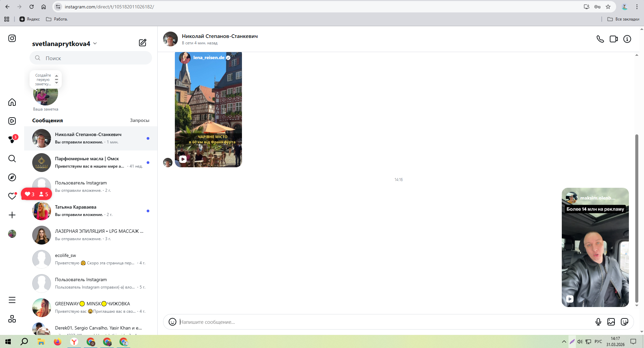644x348 pixels.
Task: Open the likes and followers notification bubble
Action: 37,194
